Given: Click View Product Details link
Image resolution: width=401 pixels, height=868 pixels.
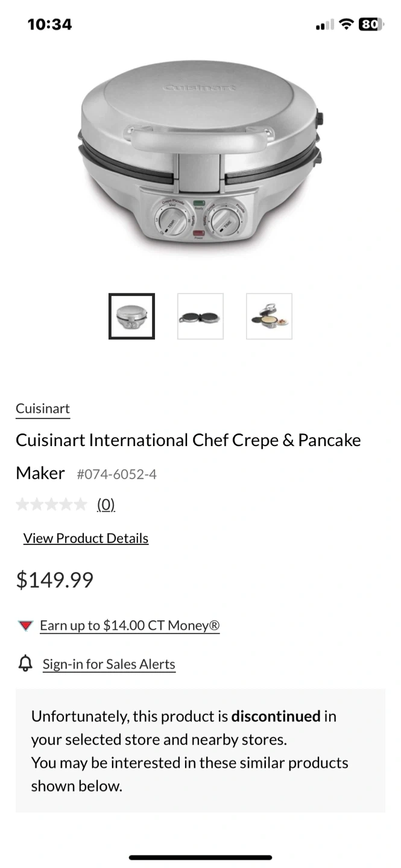Looking at the screenshot, I should 86,538.
